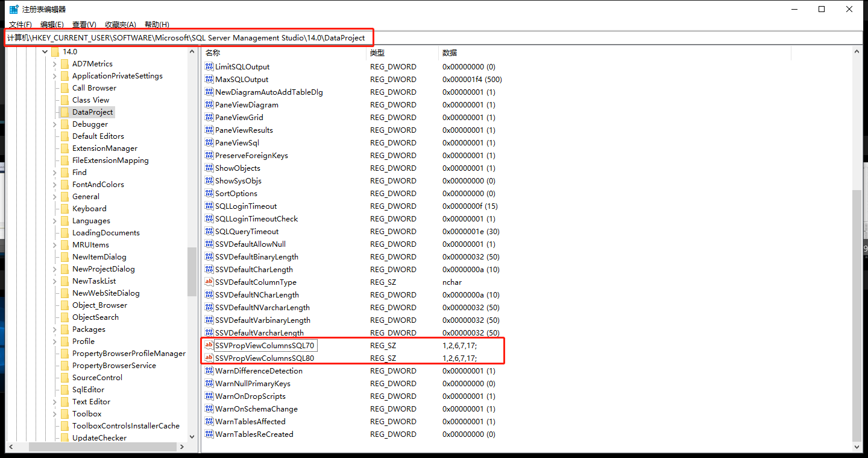Select the PropertyBrowserProfileManager tree item
Image resolution: width=868 pixels, height=458 pixels.
(129, 354)
